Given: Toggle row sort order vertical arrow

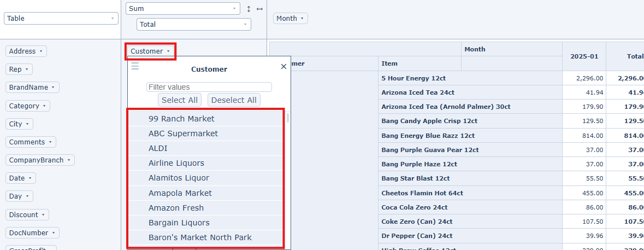Looking at the screenshot, I should coord(249,9).
